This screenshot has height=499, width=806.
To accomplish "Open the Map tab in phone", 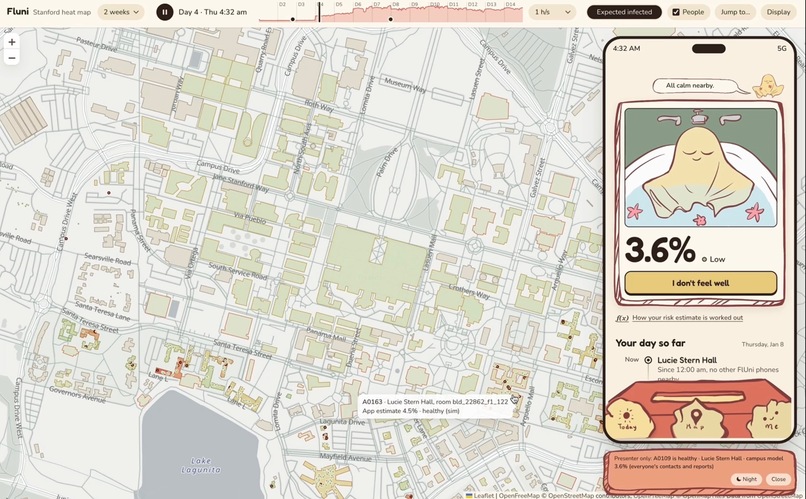I will tap(695, 419).
